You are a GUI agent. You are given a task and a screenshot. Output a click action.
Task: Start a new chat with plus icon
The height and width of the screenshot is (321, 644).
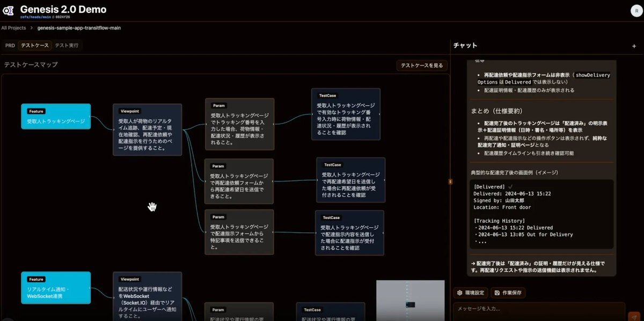(x=634, y=46)
